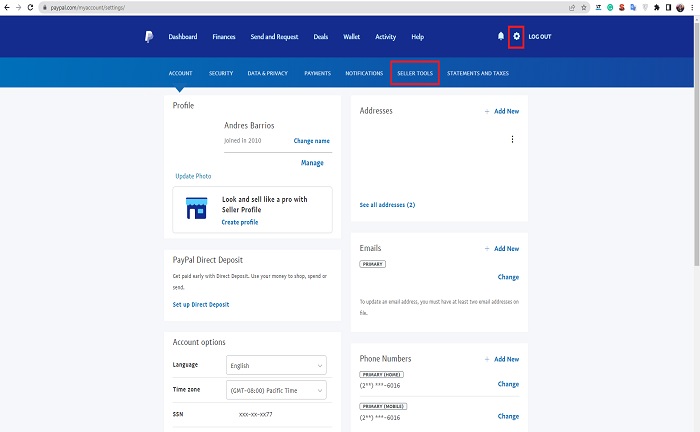Add New email
Screen dimensions: 700x432
(502, 249)
